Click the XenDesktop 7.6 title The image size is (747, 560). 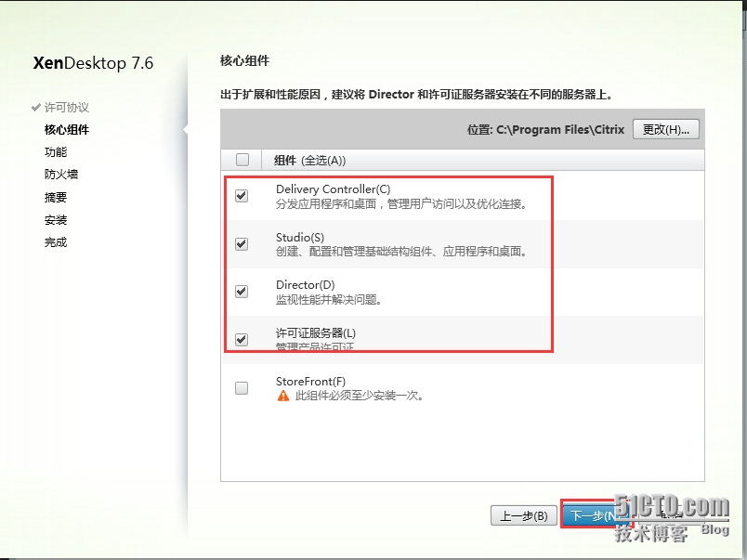point(93,63)
